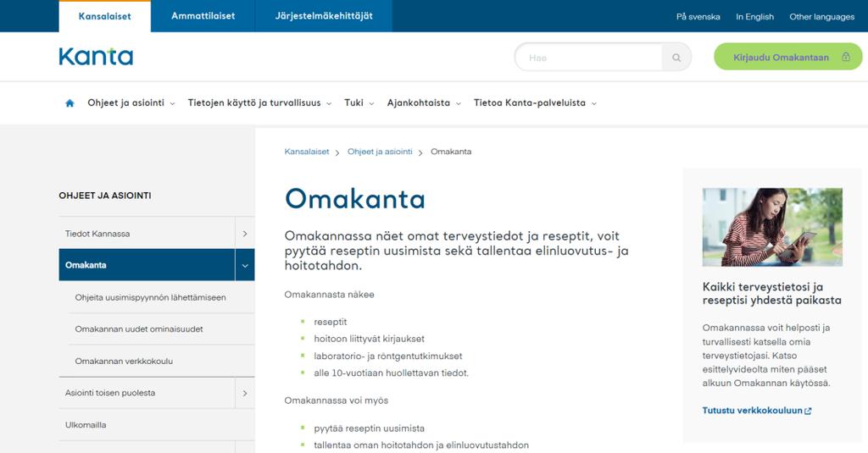
Task: Switch to the Ammattilaiset tab
Action: pyautogui.click(x=203, y=16)
